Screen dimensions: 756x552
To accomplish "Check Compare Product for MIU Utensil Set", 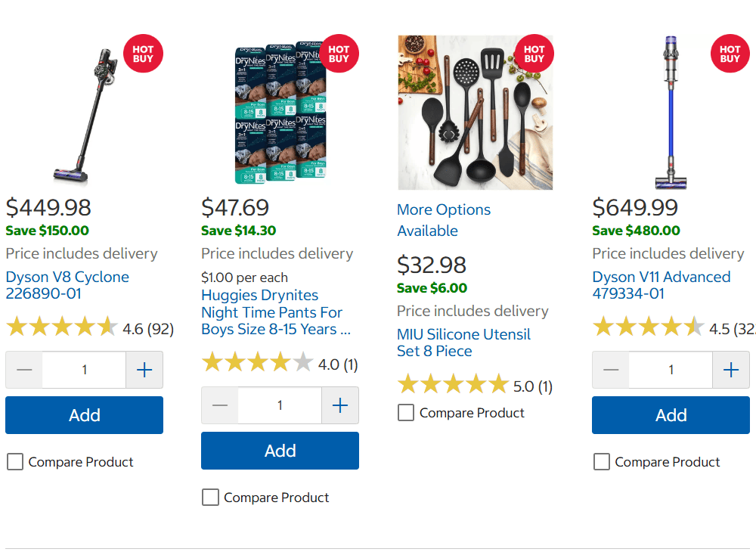I will (x=406, y=413).
